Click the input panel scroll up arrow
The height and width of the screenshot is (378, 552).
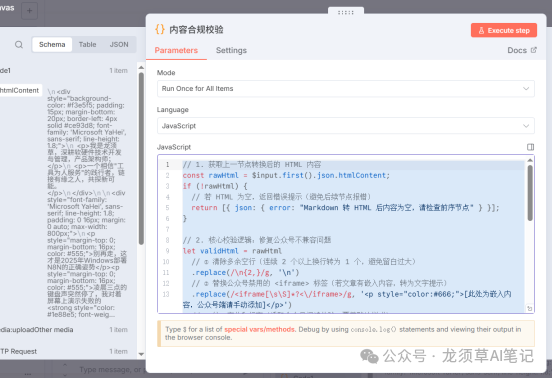pos(141,67)
